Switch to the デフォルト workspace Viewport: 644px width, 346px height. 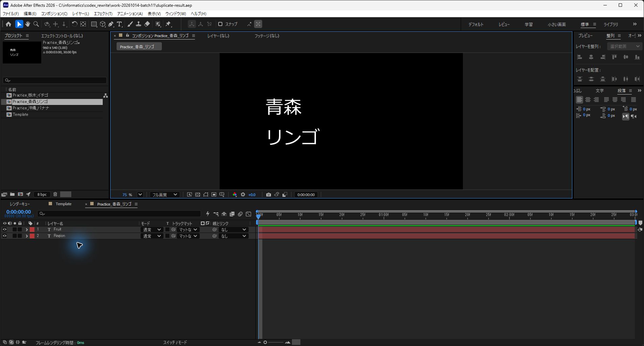pyautogui.click(x=476, y=24)
